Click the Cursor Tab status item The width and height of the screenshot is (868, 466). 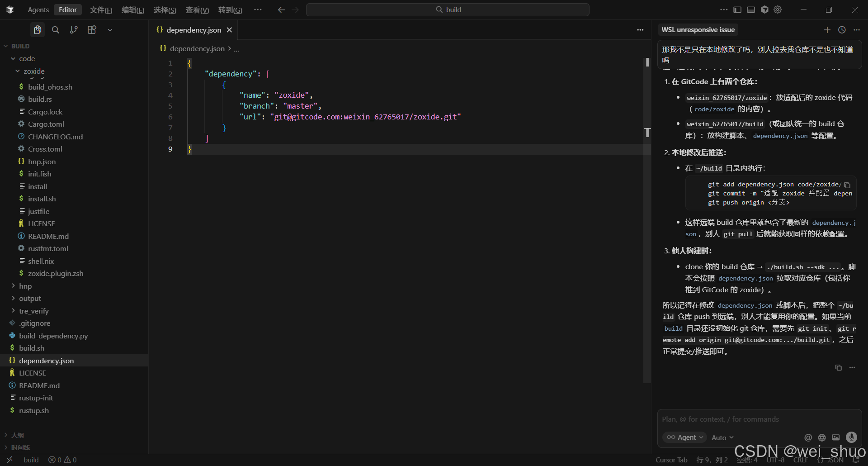(671, 460)
